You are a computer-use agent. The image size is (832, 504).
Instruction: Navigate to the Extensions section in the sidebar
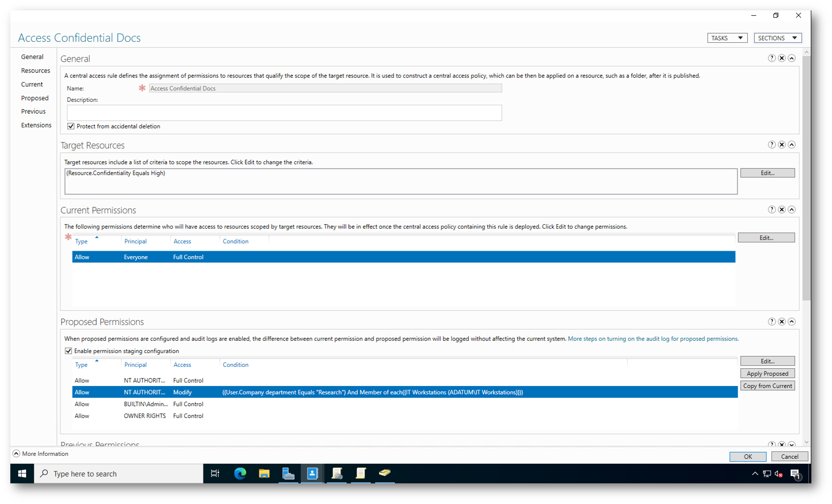coord(36,125)
